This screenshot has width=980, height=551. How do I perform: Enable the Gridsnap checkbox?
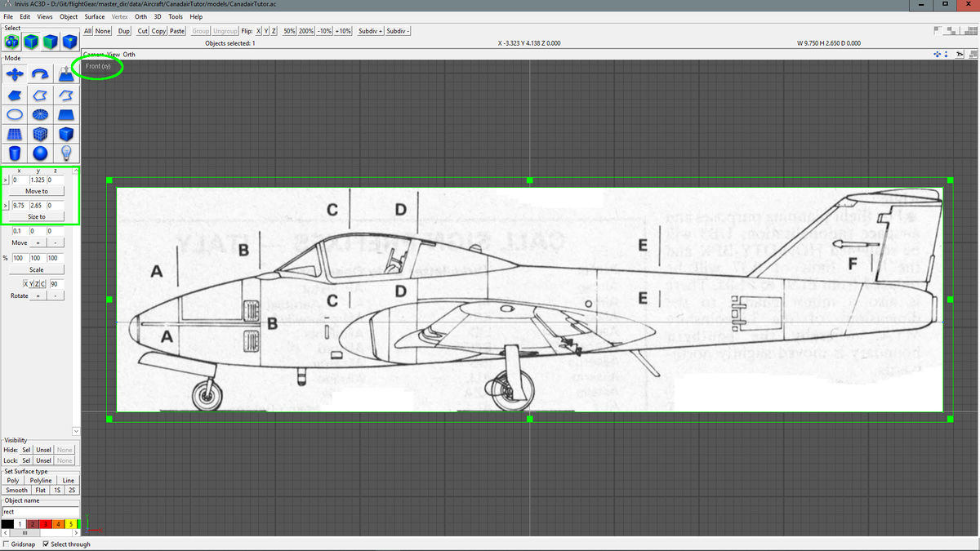[x=6, y=544]
